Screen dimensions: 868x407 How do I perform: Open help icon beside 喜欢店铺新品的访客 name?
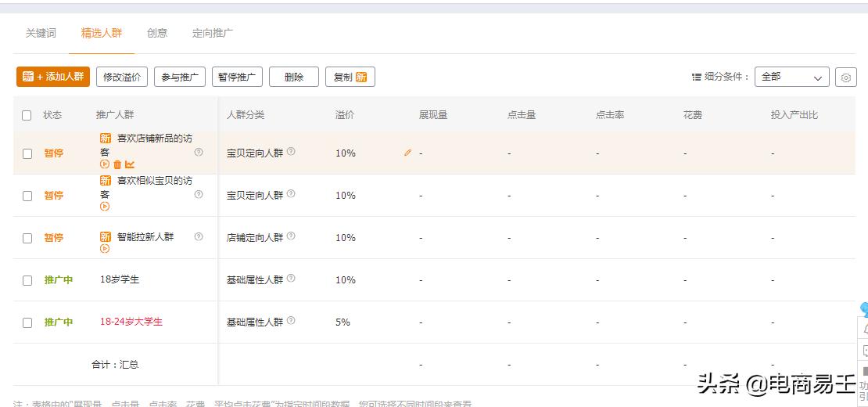[x=199, y=152]
